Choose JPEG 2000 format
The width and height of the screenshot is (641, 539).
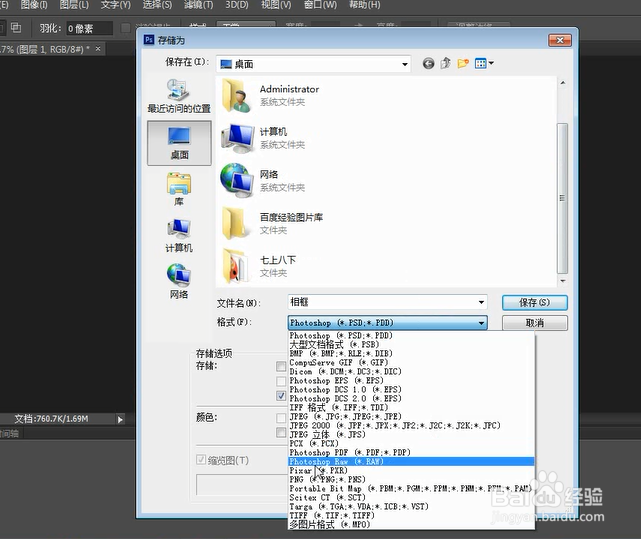point(411,426)
